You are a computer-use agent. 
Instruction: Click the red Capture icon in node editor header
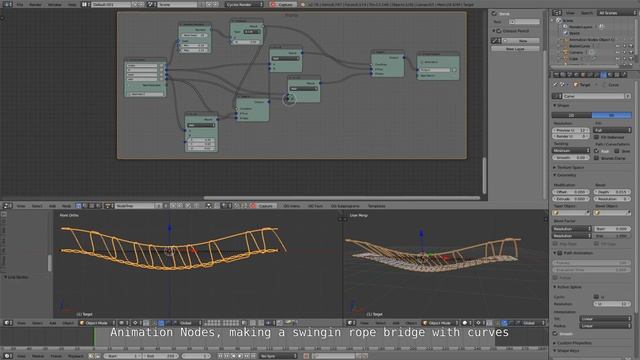coord(253,206)
